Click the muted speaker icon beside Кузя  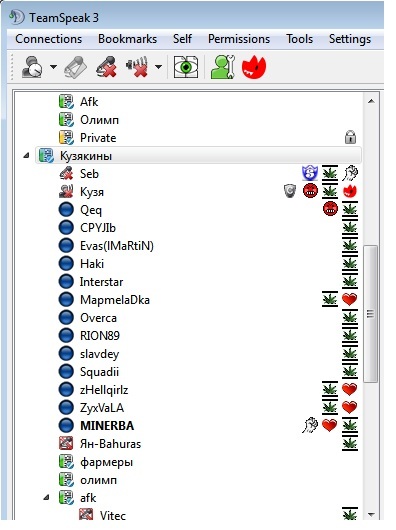[x=66, y=191]
